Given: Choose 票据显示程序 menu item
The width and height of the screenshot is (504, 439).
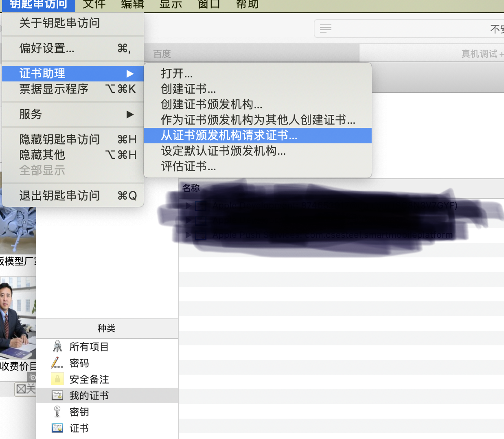Looking at the screenshot, I should (73, 89).
